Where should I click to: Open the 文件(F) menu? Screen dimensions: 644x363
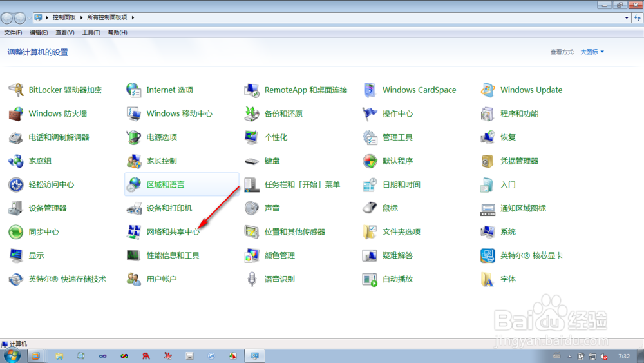coord(13,32)
